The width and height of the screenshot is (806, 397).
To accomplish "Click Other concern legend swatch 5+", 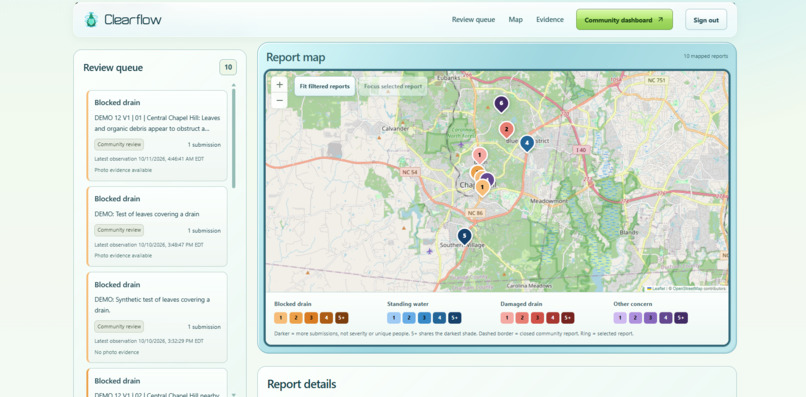I will pyautogui.click(x=681, y=318).
